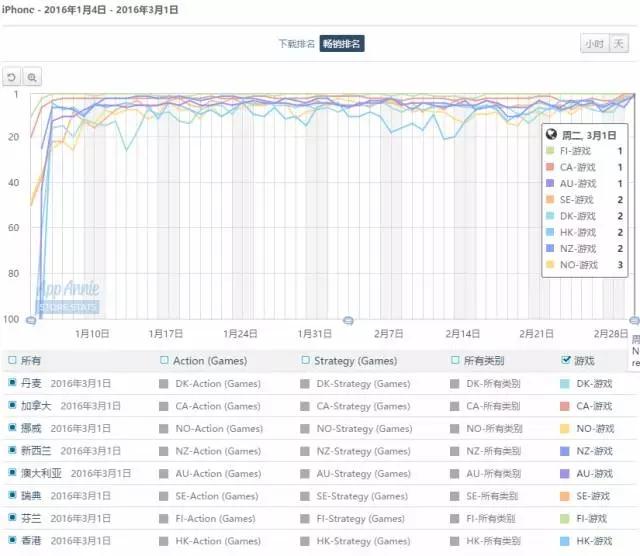Click the left range slider handle under chart
The width and height of the screenshot is (640, 556).
pyautogui.click(x=31, y=320)
